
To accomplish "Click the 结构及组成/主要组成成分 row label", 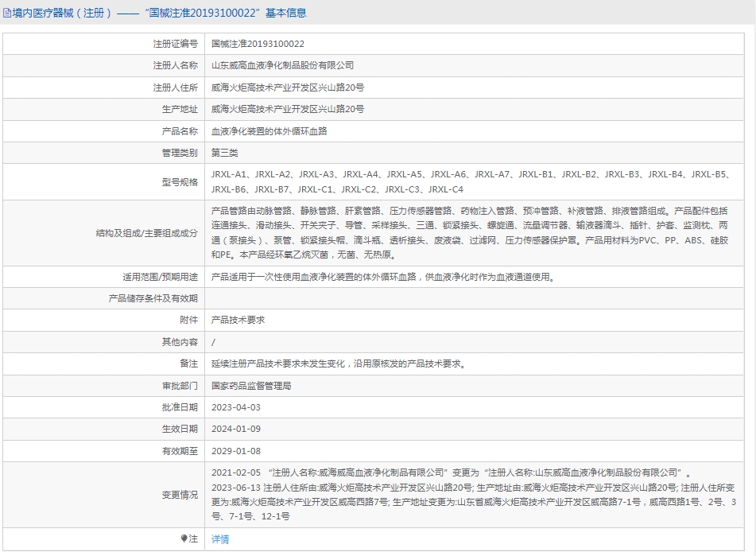I will coord(145,233).
